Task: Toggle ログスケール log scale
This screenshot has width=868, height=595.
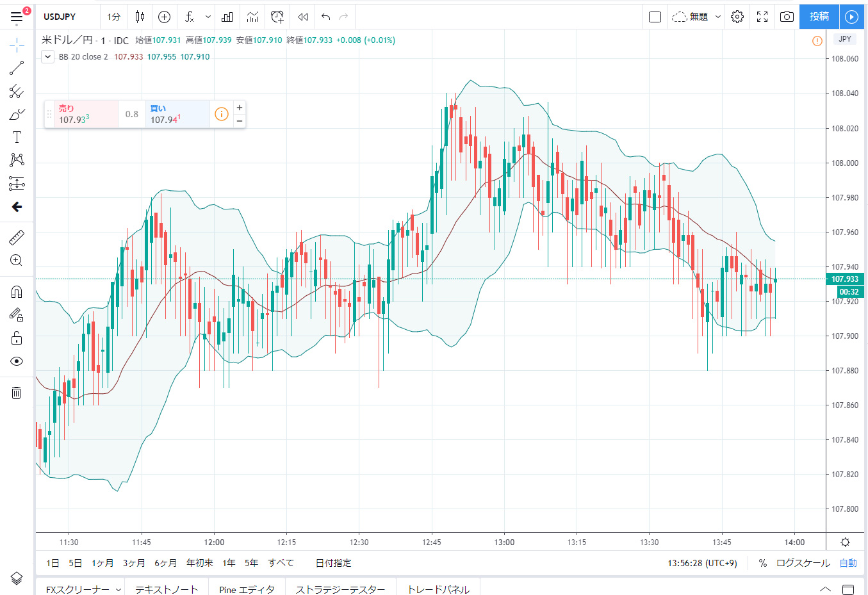Action: click(x=803, y=563)
